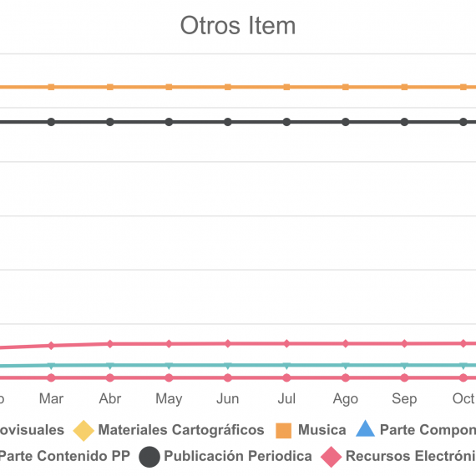Select the pink circle data point at Ago
This screenshot has width=476, height=476.
pyautogui.click(x=346, y=378)
